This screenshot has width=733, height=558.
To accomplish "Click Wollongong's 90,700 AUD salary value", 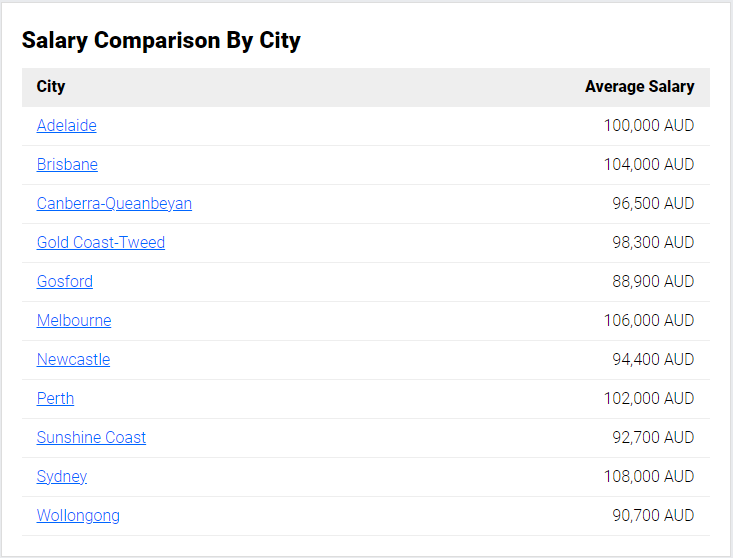I will coord(653,516).
